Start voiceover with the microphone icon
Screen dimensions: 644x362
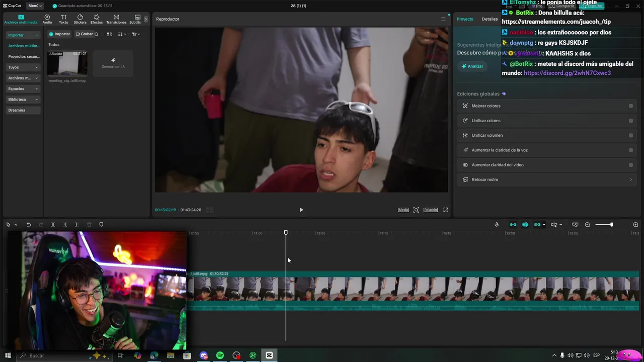click(x=497, y=225)
